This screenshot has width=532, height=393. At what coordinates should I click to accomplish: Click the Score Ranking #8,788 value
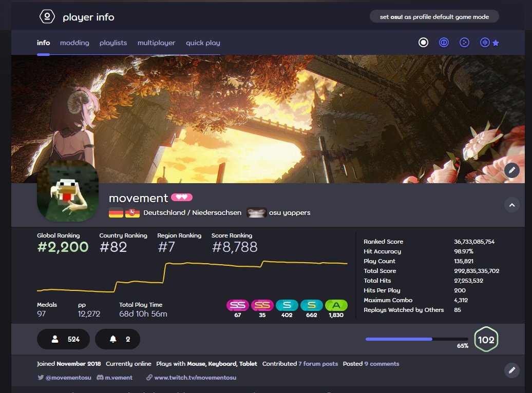click(235, 247)
